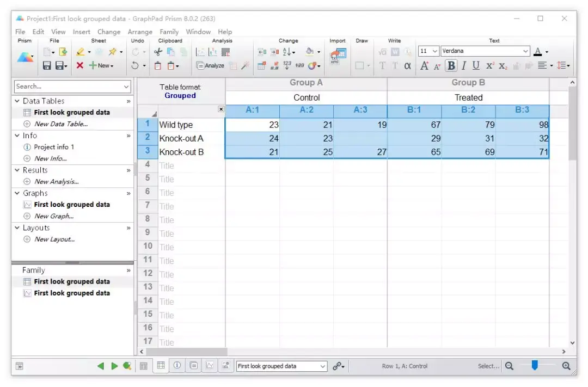Image resolution: width=588 pixels, height=387 pixels.
Task: Click the magic wand analysis icon
Action: click(x=245, y=66)
